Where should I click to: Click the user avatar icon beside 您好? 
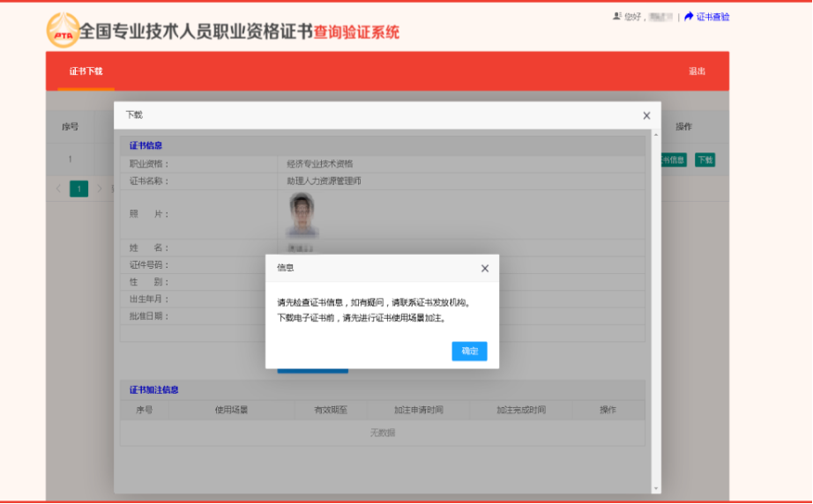coord(617,16)
